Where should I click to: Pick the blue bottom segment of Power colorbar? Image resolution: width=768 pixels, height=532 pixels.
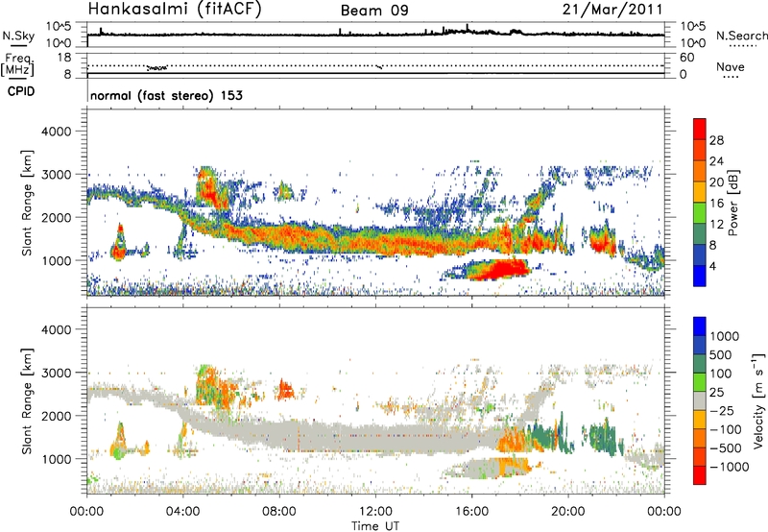pyautogui.click(x=700, y=276)
